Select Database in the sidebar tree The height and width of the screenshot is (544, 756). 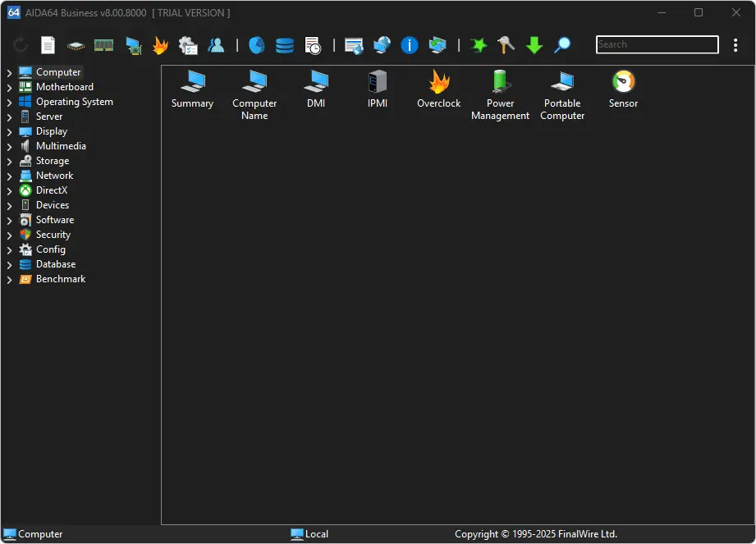click(56, 264)
